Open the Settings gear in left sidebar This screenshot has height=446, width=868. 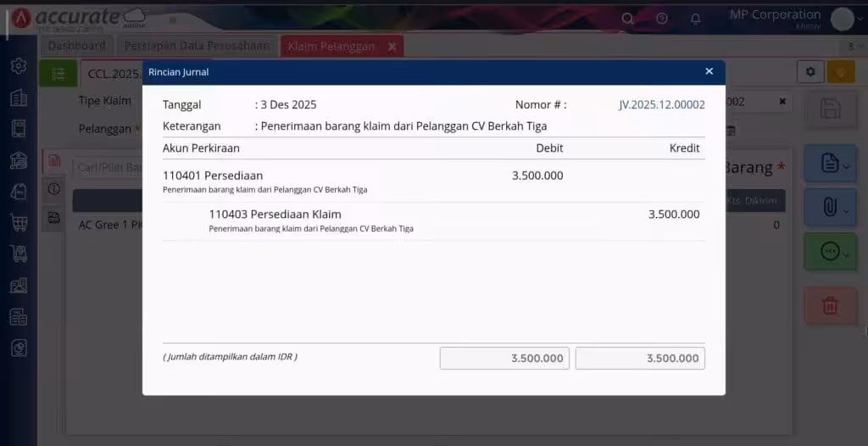[x=19, y=66]
